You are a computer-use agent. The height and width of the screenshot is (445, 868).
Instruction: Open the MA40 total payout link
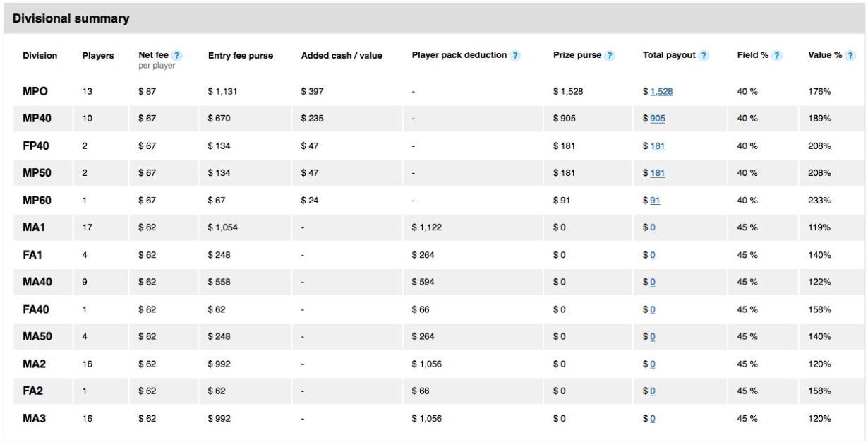point(652,282)
